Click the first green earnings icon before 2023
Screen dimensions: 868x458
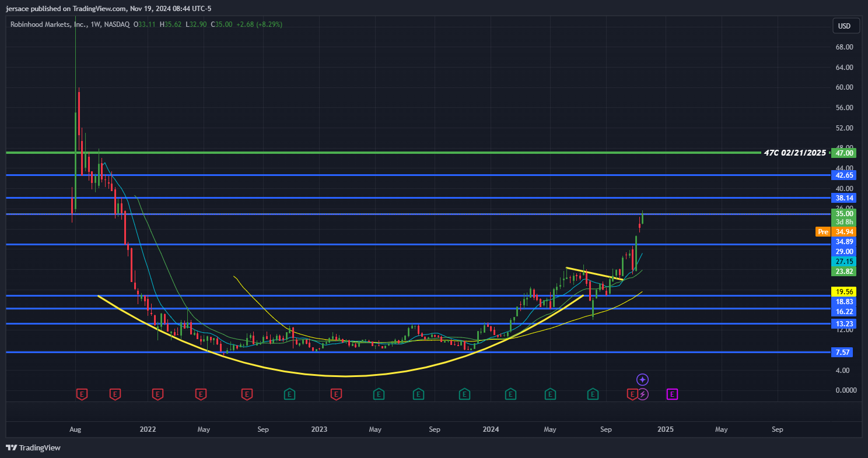pos(289,394)
